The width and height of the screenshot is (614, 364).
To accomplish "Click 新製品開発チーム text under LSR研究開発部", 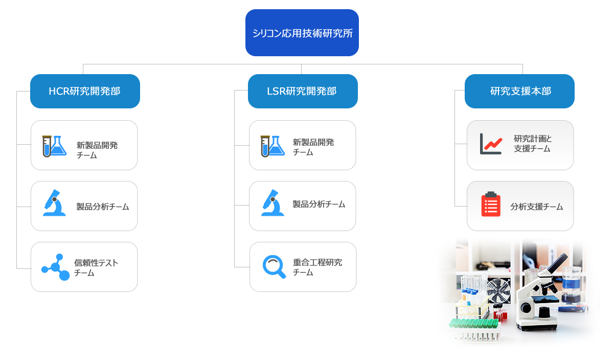I will (x=313, y=147).
